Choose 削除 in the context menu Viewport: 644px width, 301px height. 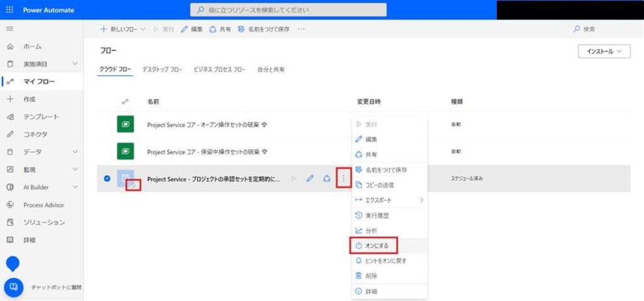[x=389, y=276]
